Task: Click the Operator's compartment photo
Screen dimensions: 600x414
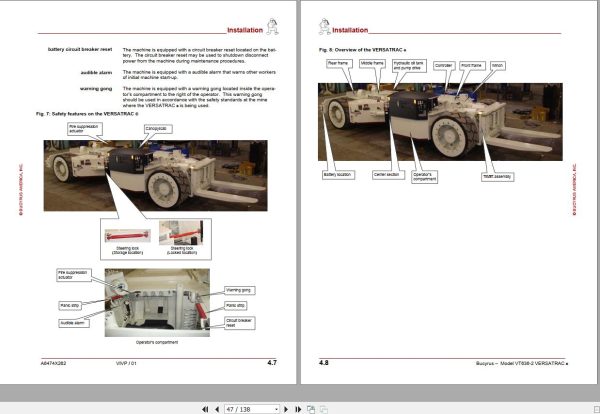Action: click(x=157, y=303)
